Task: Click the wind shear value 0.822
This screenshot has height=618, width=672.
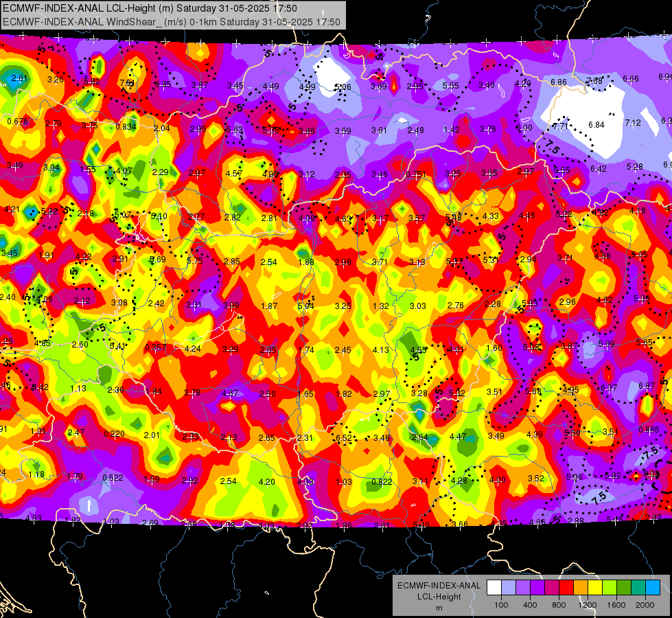Action: (382, 481)
